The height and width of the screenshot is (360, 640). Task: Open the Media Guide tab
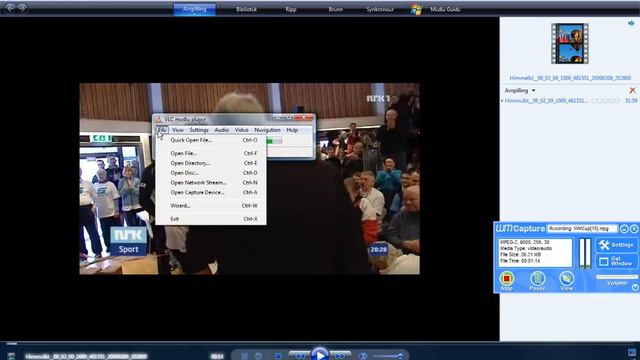(x=445, y=9)
